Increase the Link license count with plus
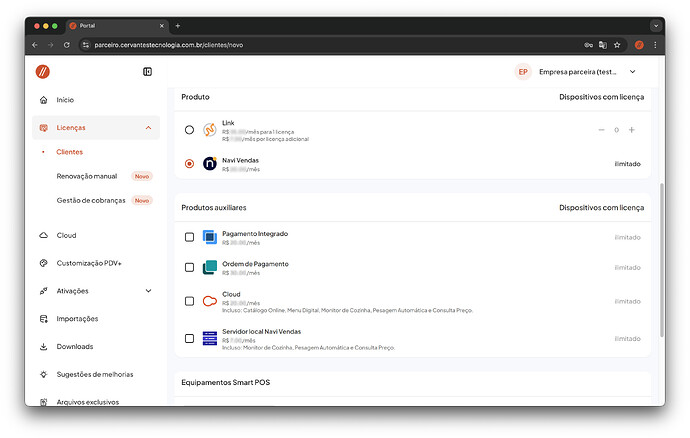Viewport: 690px width, 438px height. (x=632, y=130)
